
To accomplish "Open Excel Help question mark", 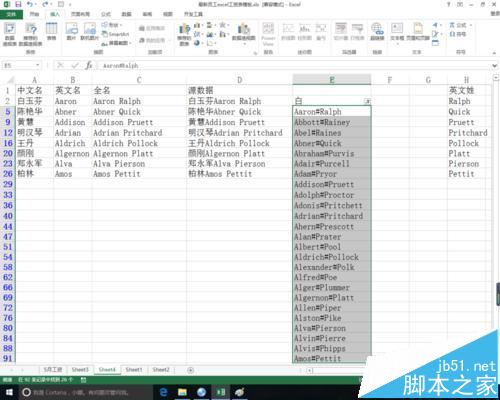I will click(449, 5).
